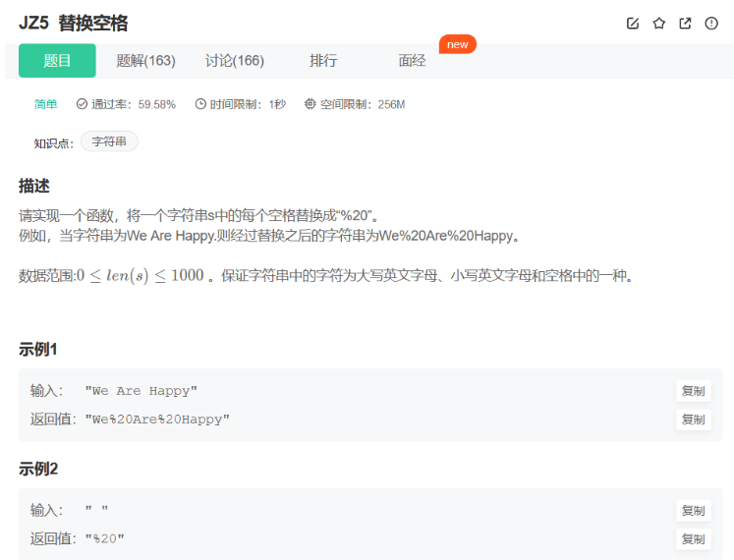Click the "We Are Happy" input string
The image size is (734, 560).
(141, 391)
